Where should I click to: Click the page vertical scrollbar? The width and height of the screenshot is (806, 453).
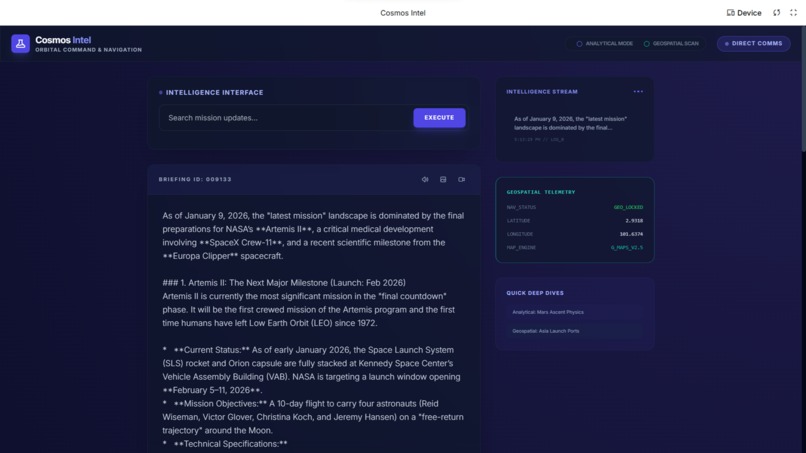click(x=803, y=87)
